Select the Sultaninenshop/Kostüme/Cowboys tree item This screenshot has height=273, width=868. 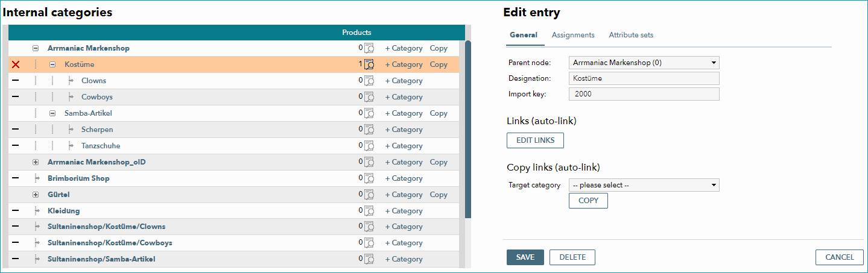(110, 243)
